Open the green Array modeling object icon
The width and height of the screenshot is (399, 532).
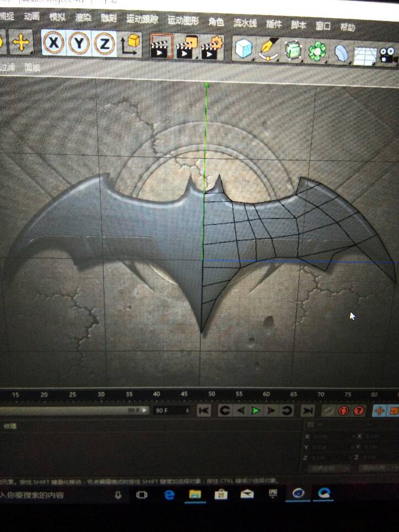coord(317,52)
